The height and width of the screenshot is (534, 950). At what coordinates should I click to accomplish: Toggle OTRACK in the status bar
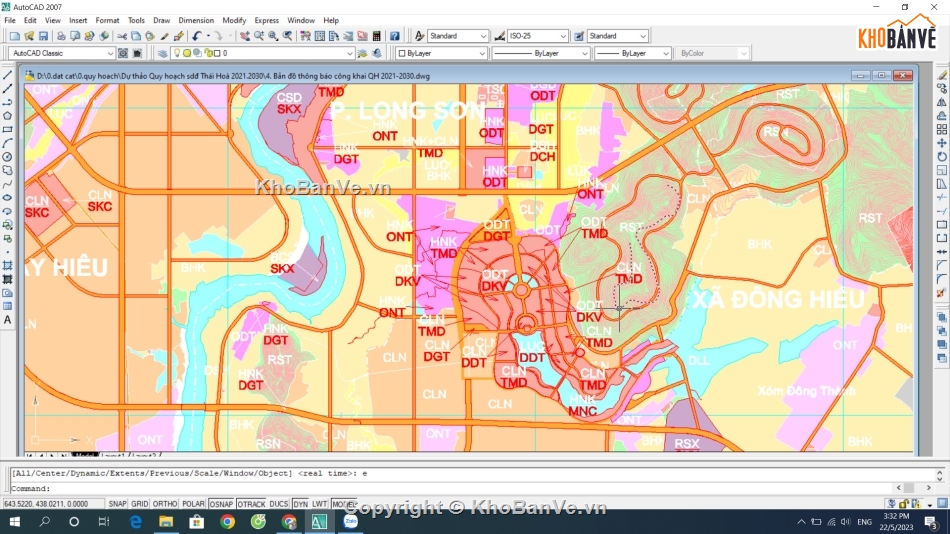(x=251, y=504)
